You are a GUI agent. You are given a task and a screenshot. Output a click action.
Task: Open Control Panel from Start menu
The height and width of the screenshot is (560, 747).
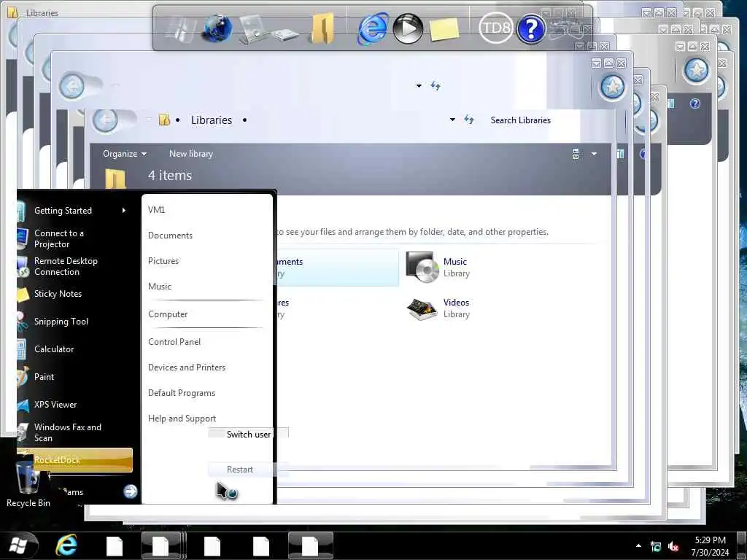click(x=174, y=342)
